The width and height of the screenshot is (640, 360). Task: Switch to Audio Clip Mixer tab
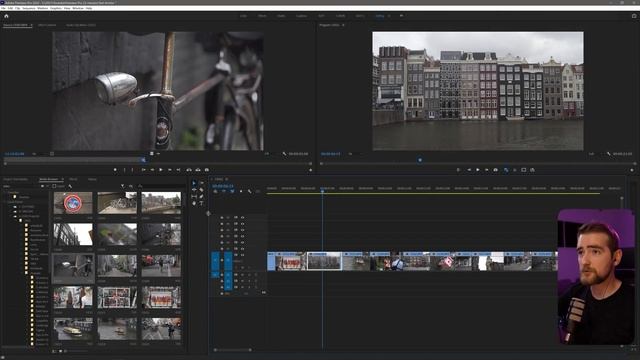(81, 25)
